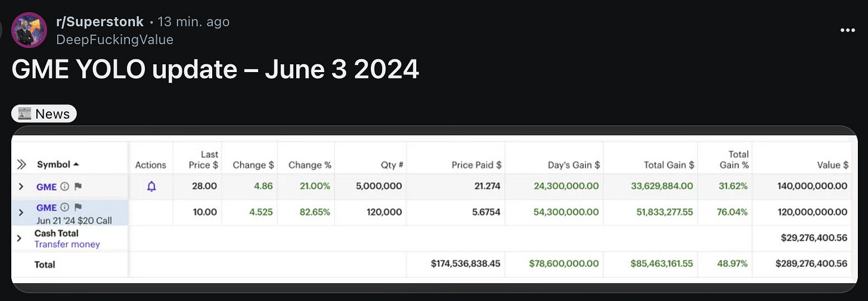The image size is (868, 301).
Task: Expand all rows with double-chevron icon
Action: (x=21, y=165)
